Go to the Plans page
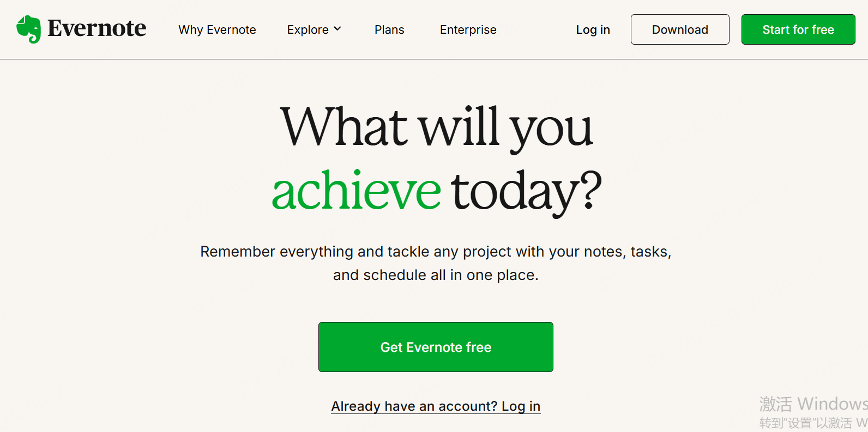 (389, 29)
